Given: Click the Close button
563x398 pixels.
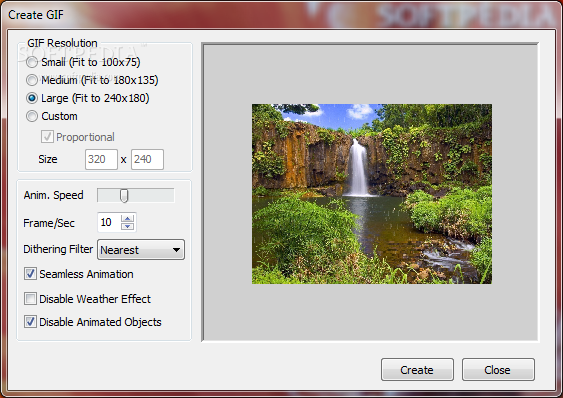Looking at the screenshot, I should point(498,370).
